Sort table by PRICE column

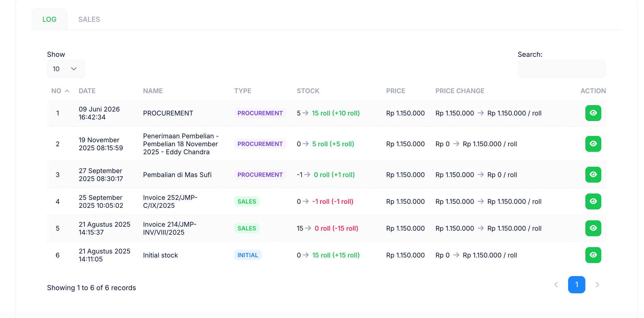click(396, 91)
